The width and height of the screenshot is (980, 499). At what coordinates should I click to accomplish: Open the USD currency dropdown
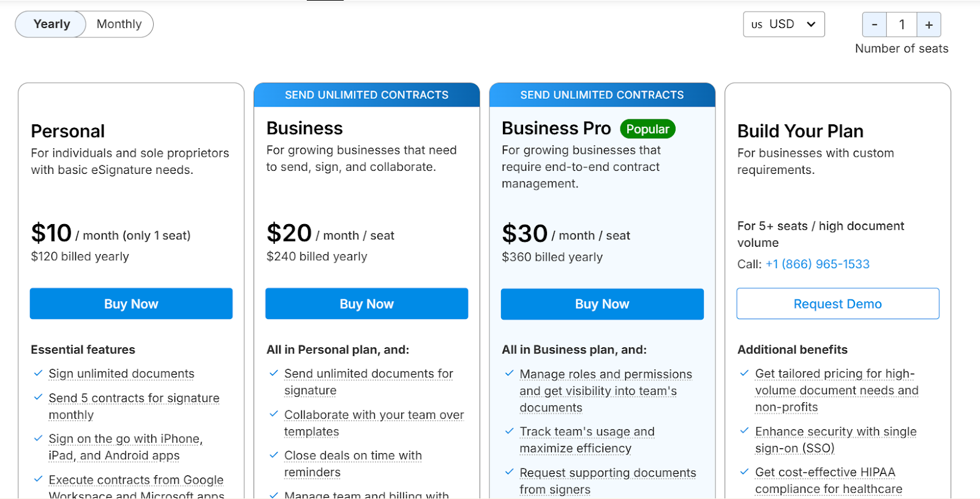point(783,24)
